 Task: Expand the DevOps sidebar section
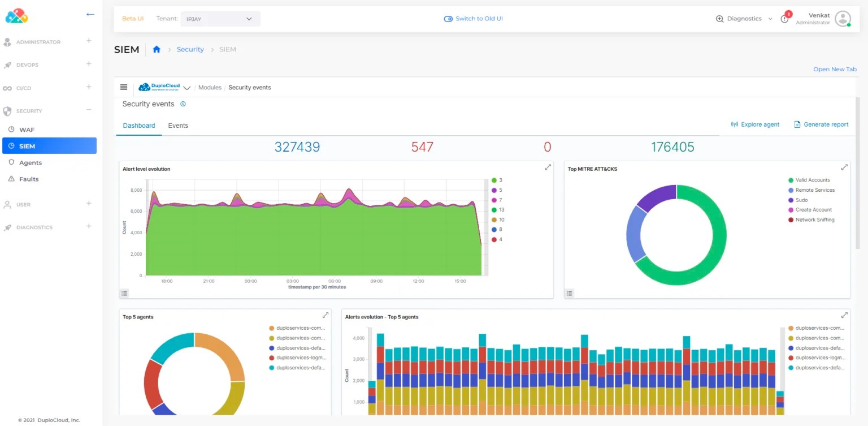click(x=89, y=64)
